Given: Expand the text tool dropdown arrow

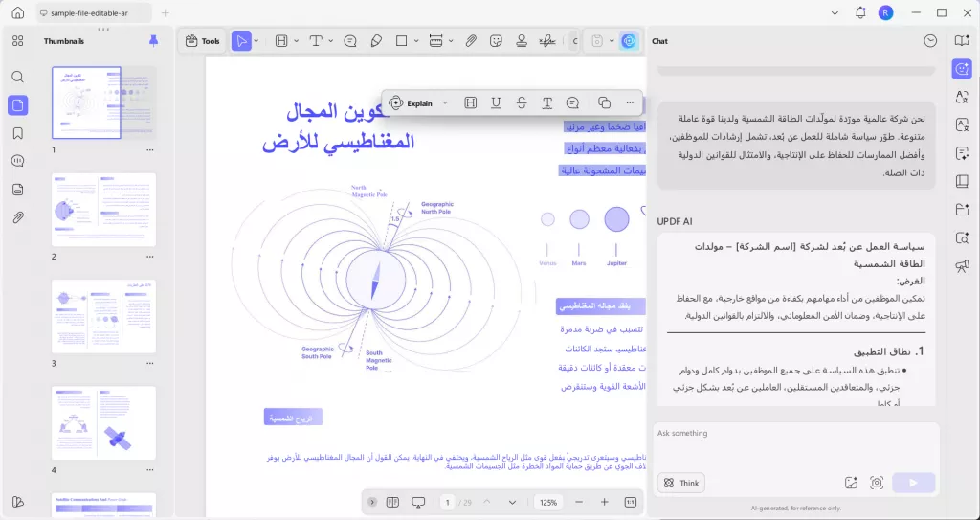Looking at the screenshot, I should (x=330, y=41).
